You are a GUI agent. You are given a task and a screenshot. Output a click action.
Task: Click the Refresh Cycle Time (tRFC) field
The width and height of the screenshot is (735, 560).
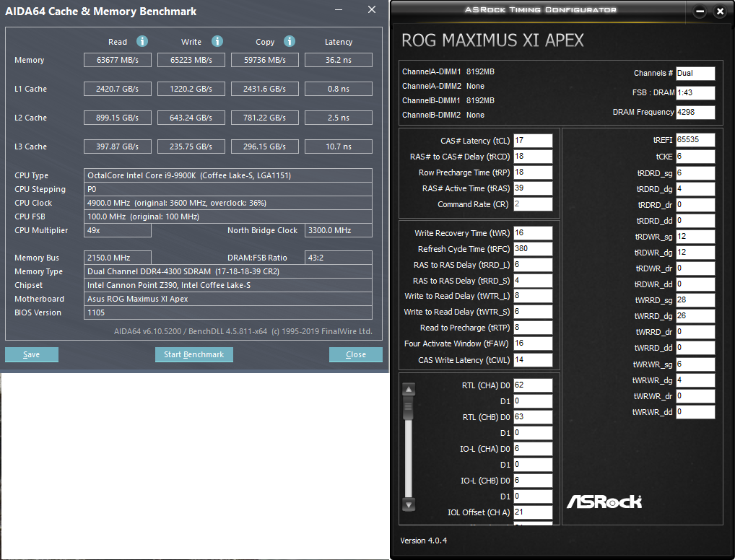point(533,249)
